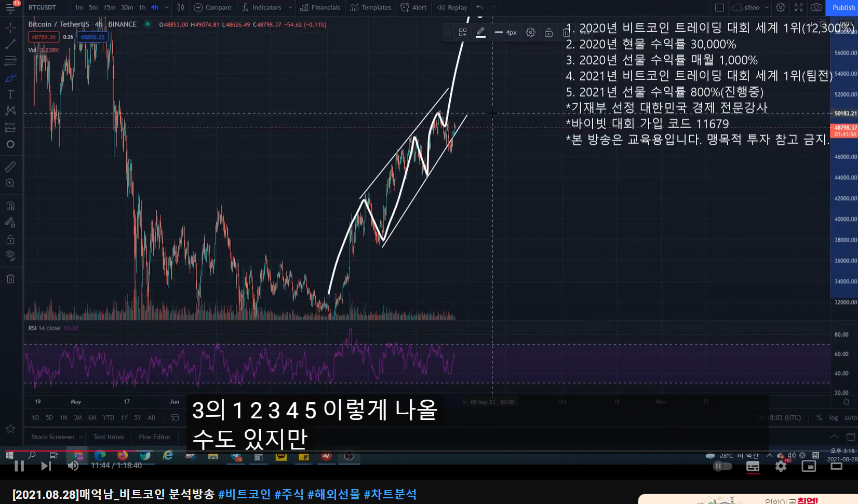Change brush line color with pencil swatch
Screen dimensions: 858x504
[480, 32]
